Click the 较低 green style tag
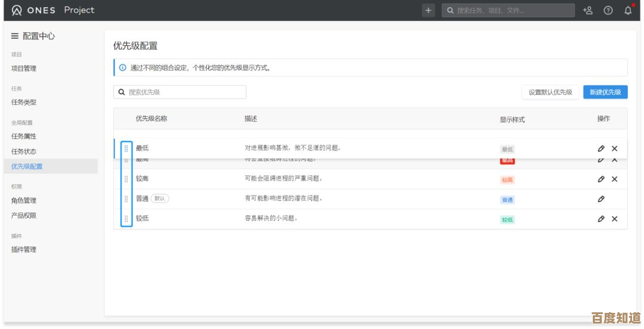The image size is (644, 329). point(507,220)
